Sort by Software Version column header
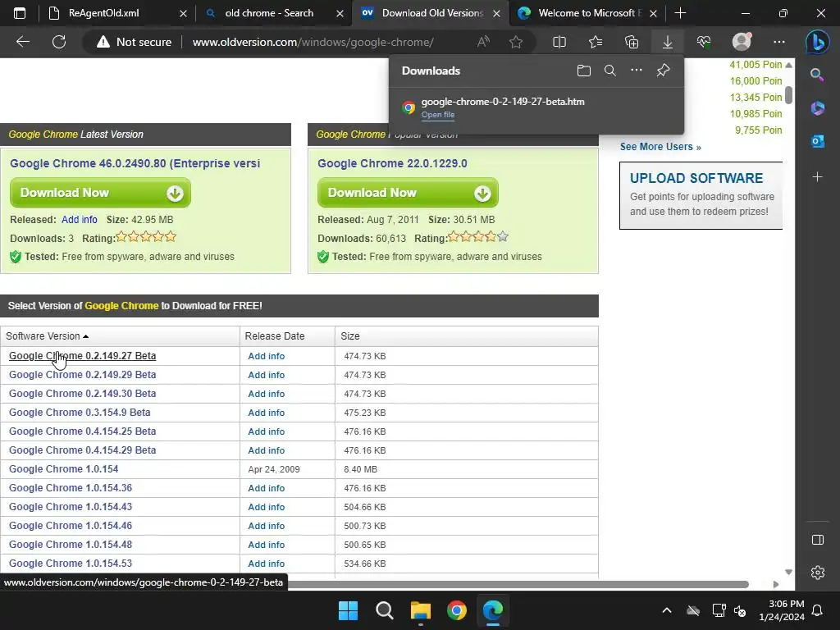The image size is (840, 630). coord(120,336)
